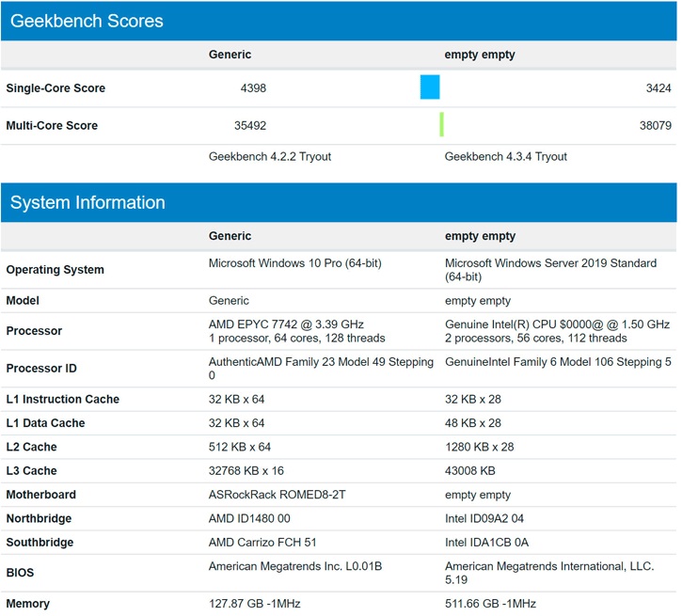This screenshot has height=616, width=682.
Task: Open the Generic column heading under Geekbench Scores
Action: pyautogui.click(x=230, y=55)
